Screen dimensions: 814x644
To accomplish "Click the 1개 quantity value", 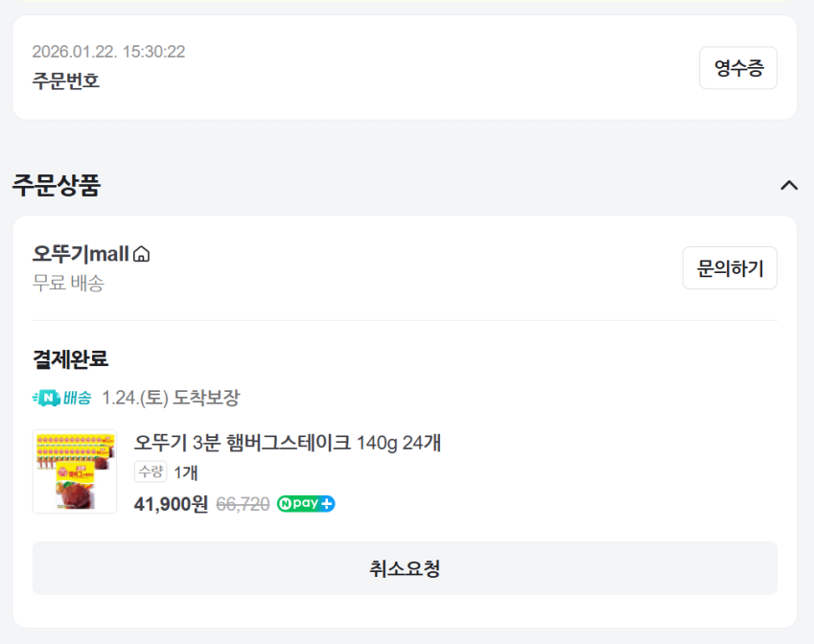I will tap(186, 471).
